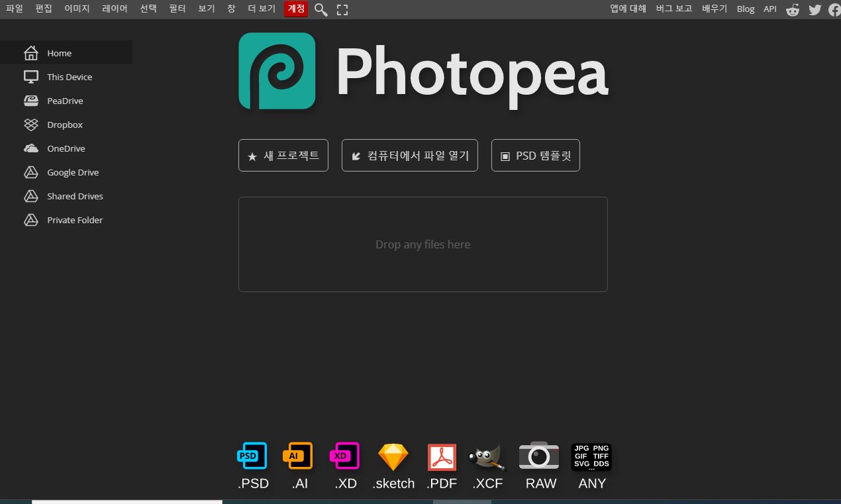Click the PSD 템플릿 button
This screenshot has width=841, height=504.
536,156
